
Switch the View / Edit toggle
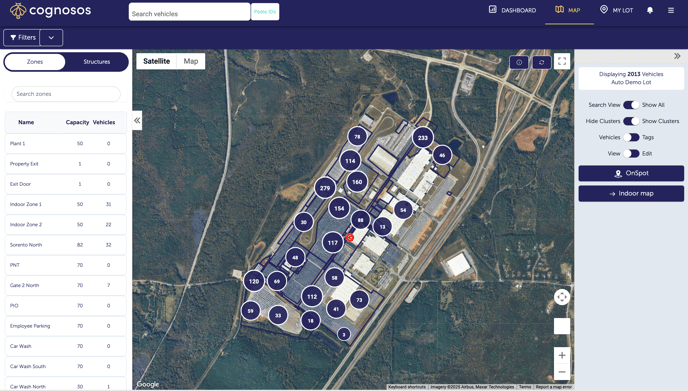(631, 154)
